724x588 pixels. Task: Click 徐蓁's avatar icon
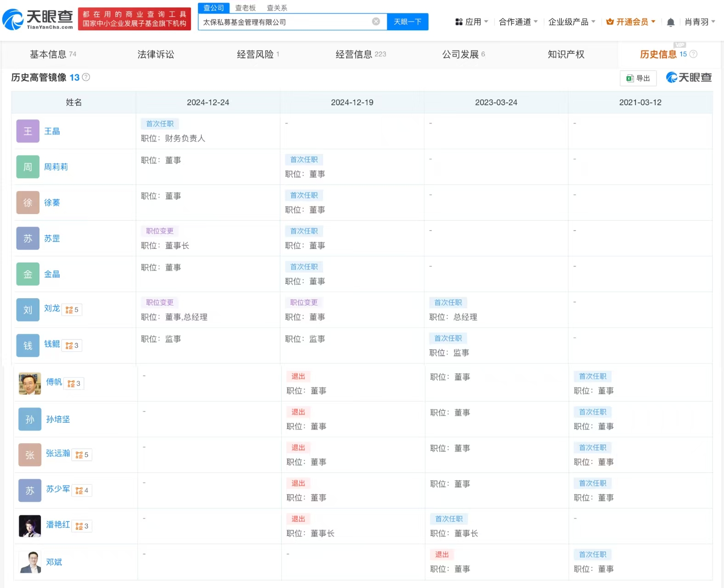click(28, 203)
